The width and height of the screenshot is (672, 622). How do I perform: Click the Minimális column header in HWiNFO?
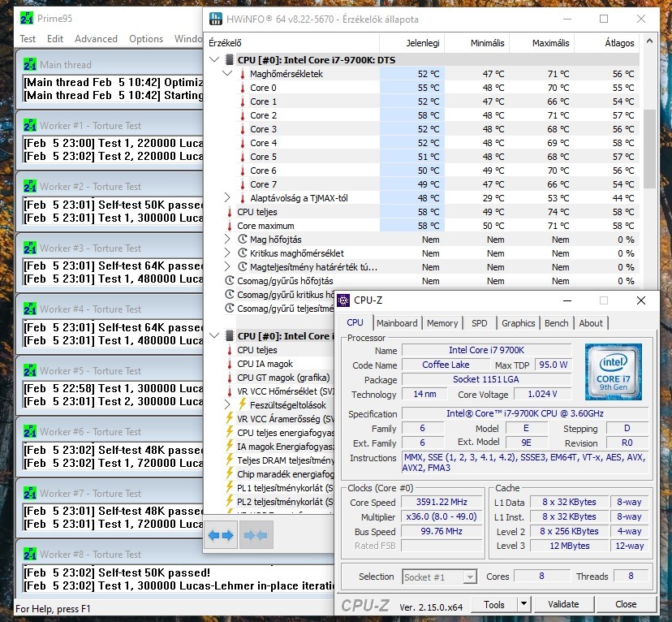pos(477,43)
